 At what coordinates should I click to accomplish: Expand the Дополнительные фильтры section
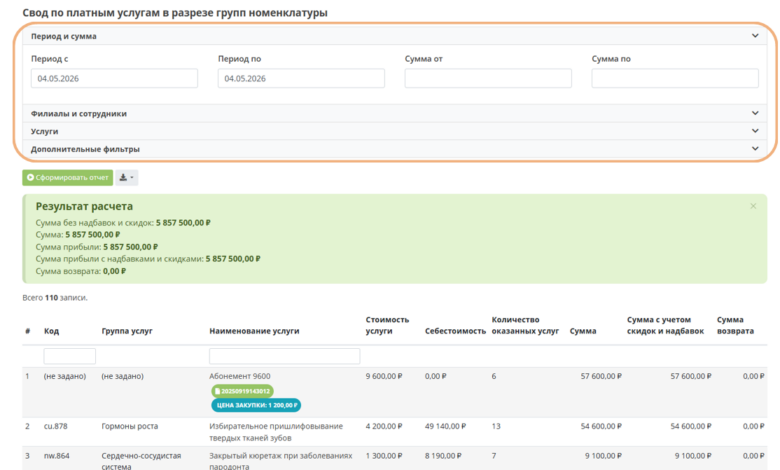395,149
